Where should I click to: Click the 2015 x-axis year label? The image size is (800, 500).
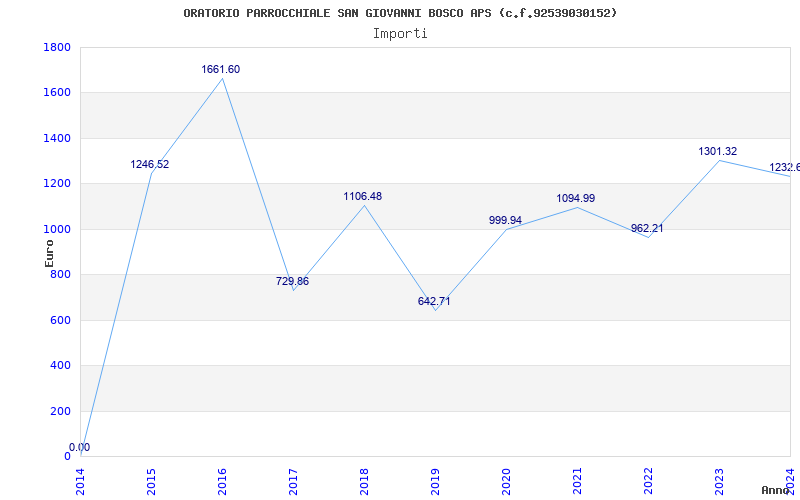point(151,482)
